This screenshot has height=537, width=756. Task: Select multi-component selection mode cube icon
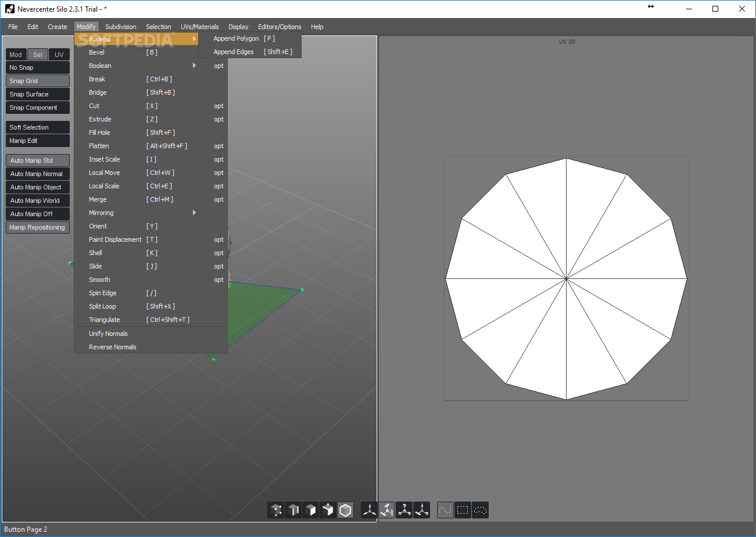pos(328,510)
